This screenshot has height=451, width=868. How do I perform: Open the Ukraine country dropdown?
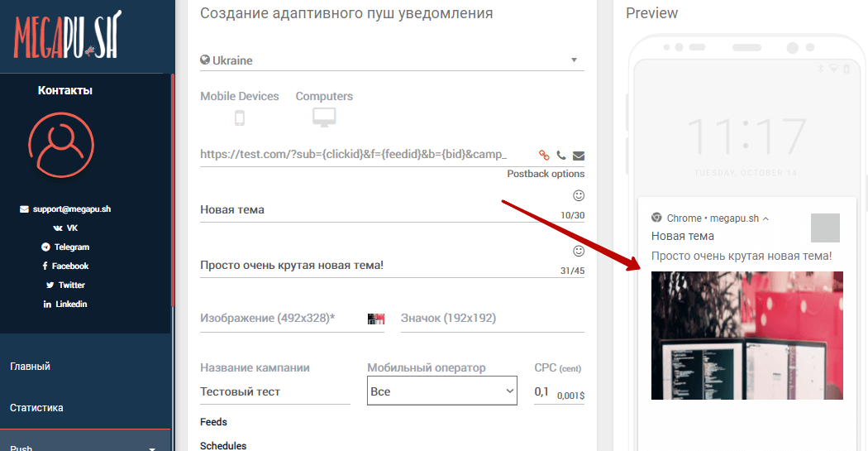(392, 60)
